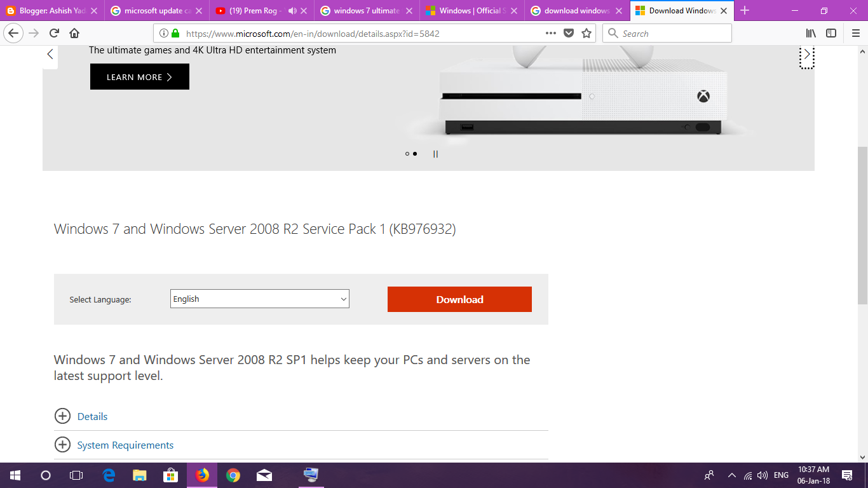
Task: Switch to the windows 7 ultimate tab
Action: (x=367, y=11)
